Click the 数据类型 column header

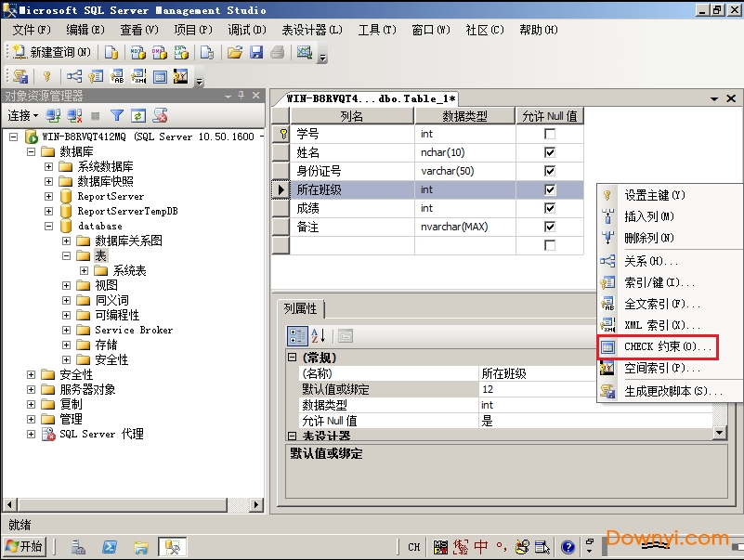point(464,116)
